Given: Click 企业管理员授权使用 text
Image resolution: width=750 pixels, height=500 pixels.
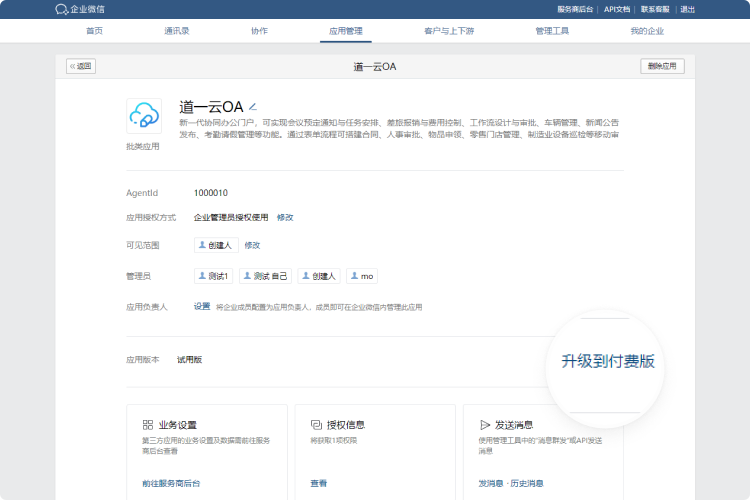Looking at the screenshot, I should [x=231, y=217].
